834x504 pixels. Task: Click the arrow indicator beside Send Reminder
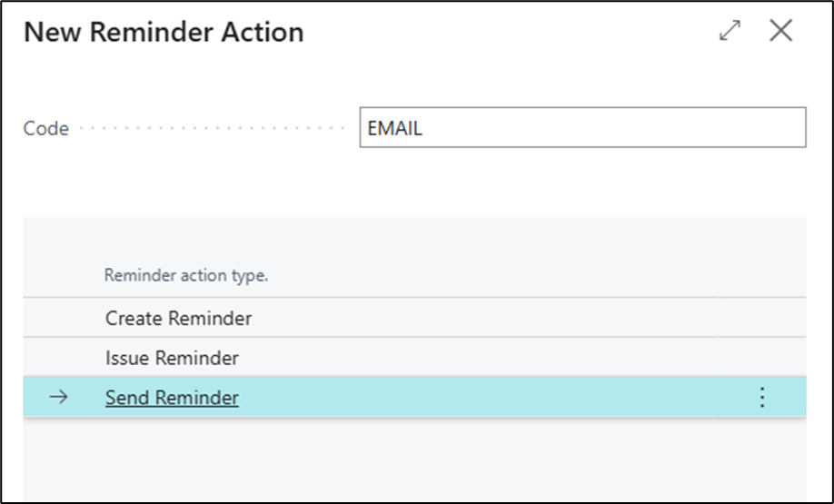pyautogui.click(x=58, y=398)
